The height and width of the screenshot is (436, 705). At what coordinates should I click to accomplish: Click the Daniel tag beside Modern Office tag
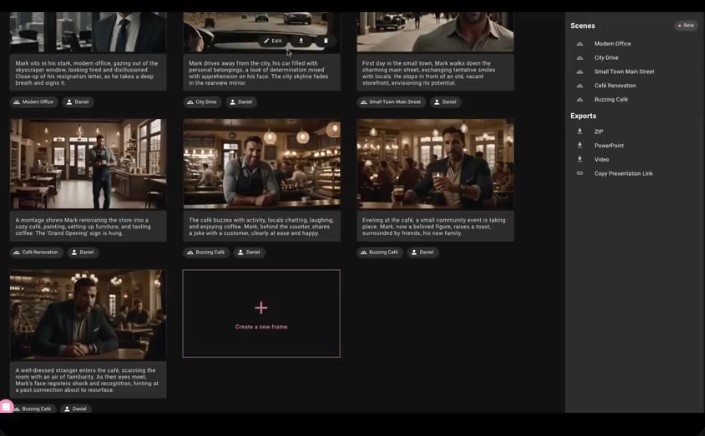tap(78, 102)
